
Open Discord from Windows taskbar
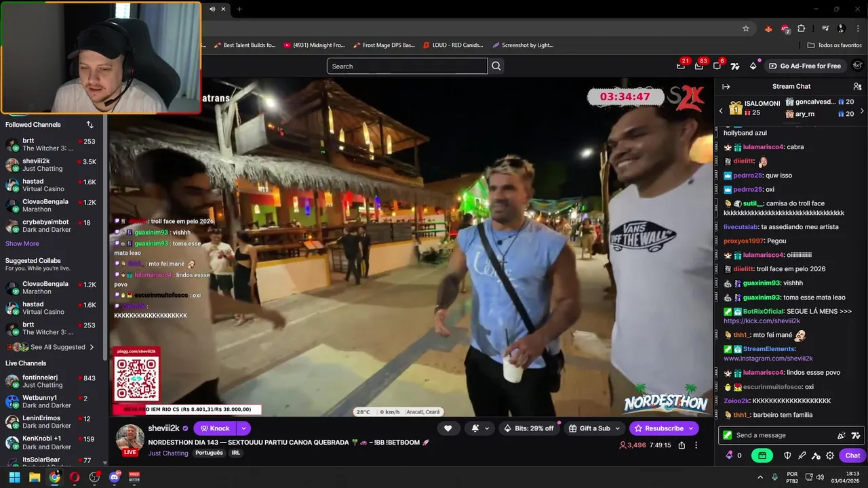[114, 477]
